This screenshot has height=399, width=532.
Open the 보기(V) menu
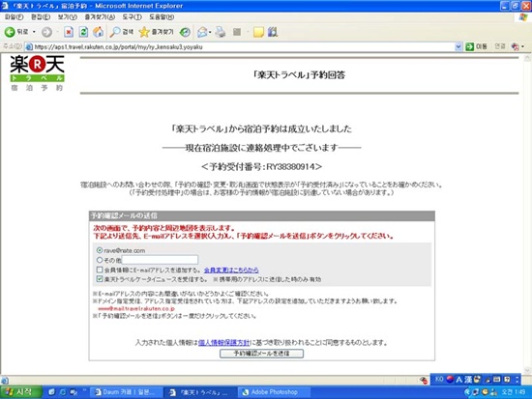(x=67, y=17)
